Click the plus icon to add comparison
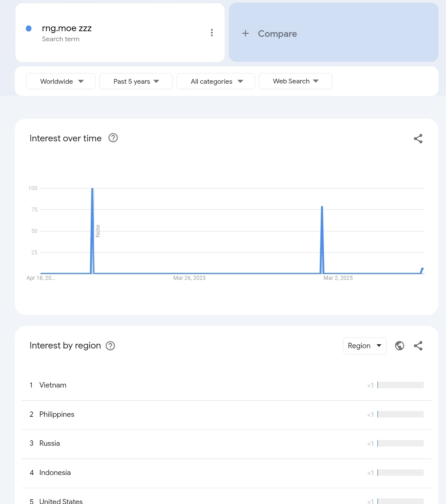The image size is (446, 504). 246,33
